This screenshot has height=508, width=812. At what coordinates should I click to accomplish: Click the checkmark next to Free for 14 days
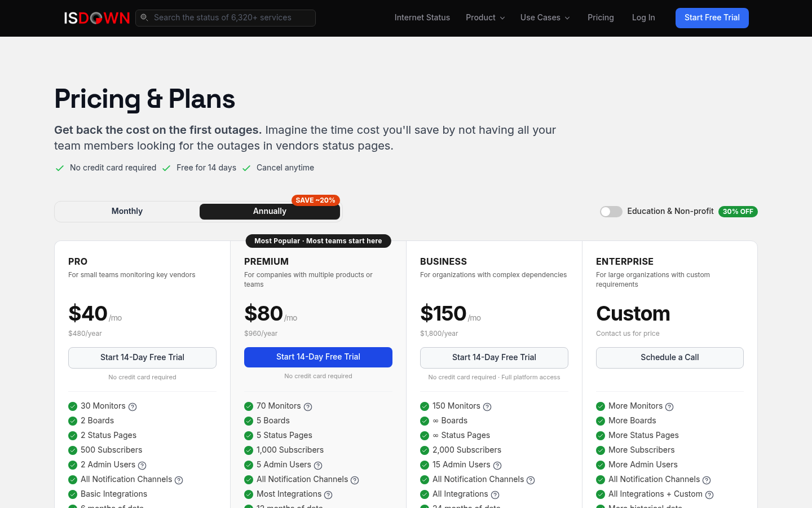[166, 168]
